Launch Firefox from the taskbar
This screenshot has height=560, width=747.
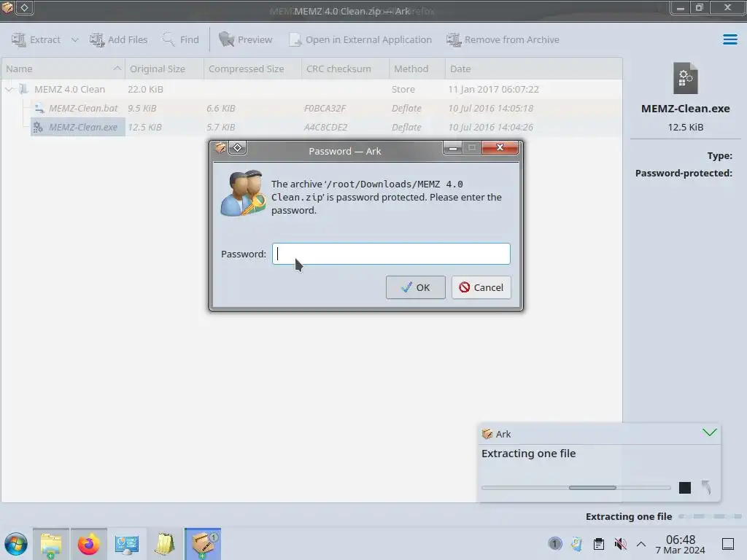89,544
